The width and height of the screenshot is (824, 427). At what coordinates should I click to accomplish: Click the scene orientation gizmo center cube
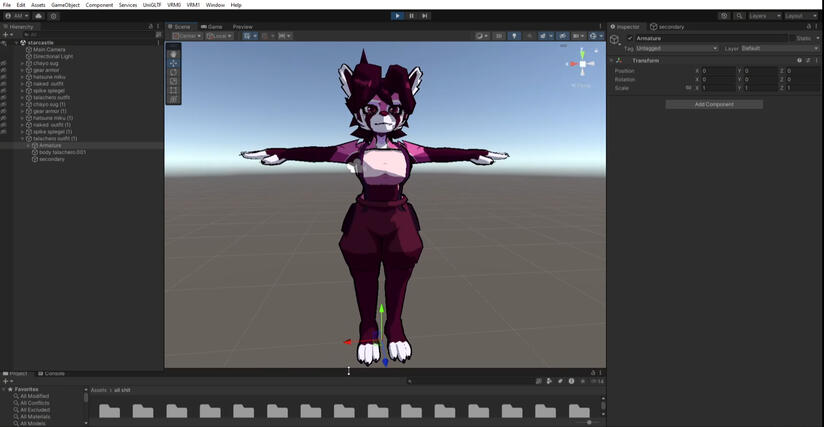point(582,64)
